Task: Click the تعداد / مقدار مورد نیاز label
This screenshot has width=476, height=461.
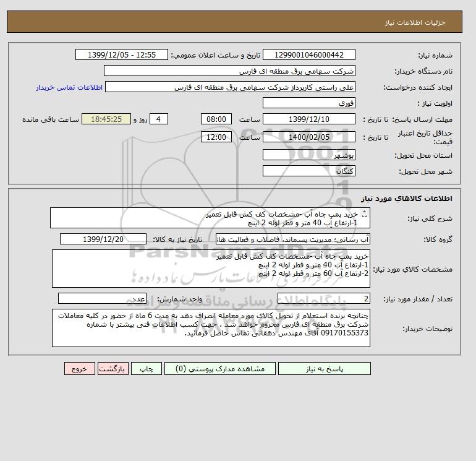Action: pos(418,299)
